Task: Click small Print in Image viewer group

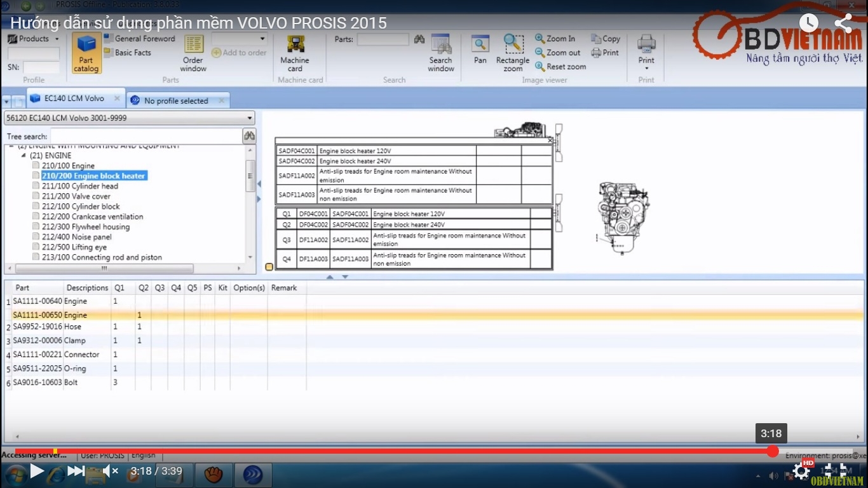Action: [x=605, y=53]
